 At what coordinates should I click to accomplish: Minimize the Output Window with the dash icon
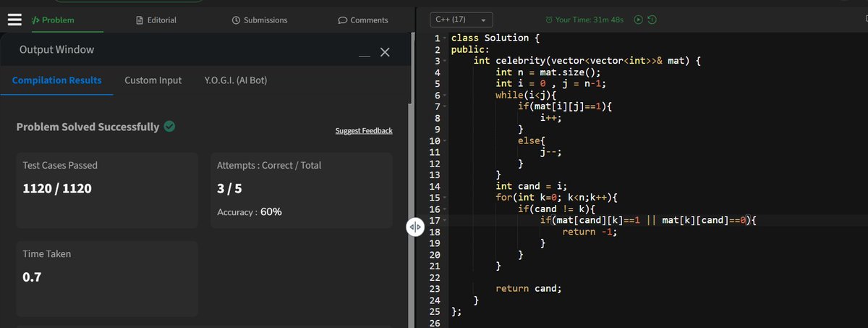click(x=364, y=56)
